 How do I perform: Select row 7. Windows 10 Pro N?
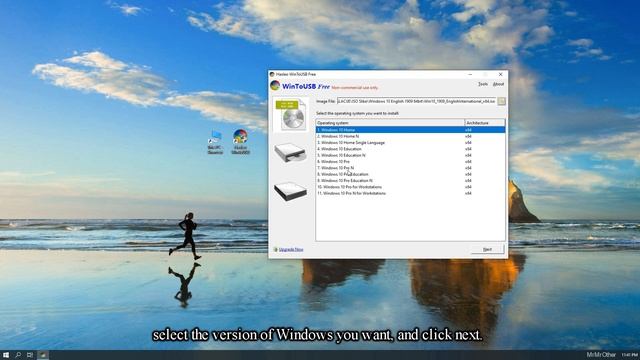pos(410,168)
